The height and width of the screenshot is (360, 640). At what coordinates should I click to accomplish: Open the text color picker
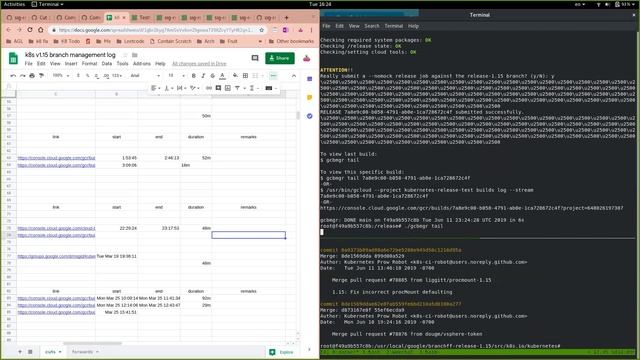point(222,76)
